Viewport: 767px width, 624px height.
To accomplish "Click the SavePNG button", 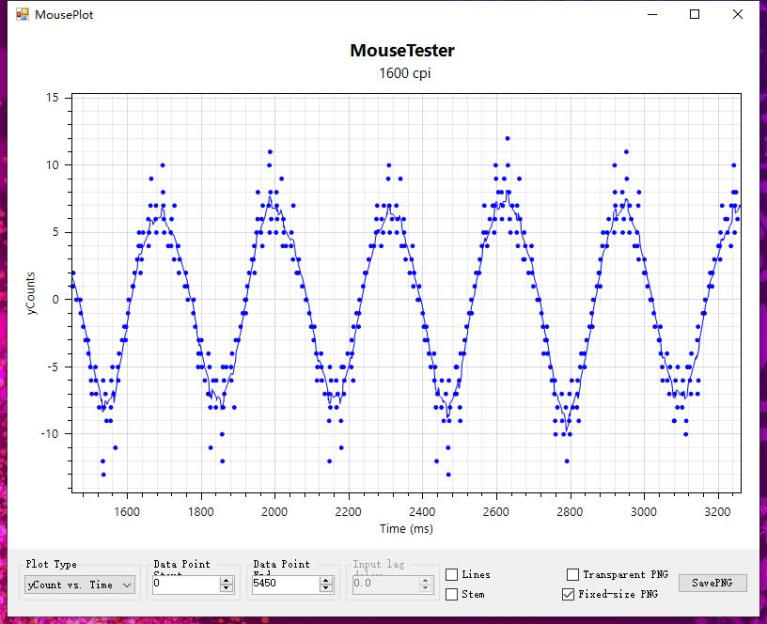I will pyautogui.click(x=712, y=583).
